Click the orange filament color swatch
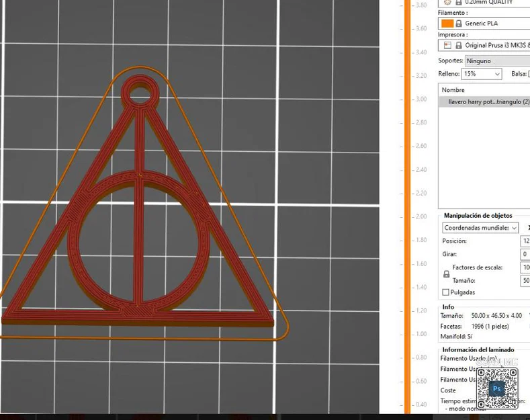 pyautogui.click(x=447, y=24)
